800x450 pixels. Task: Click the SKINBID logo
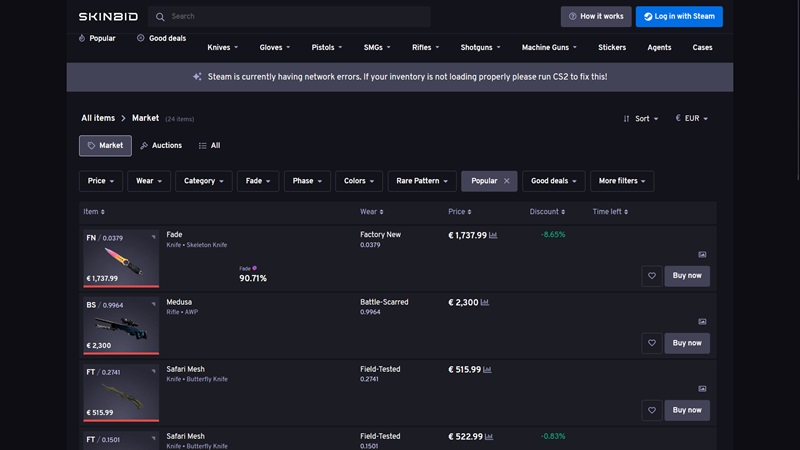pos(108,17)
